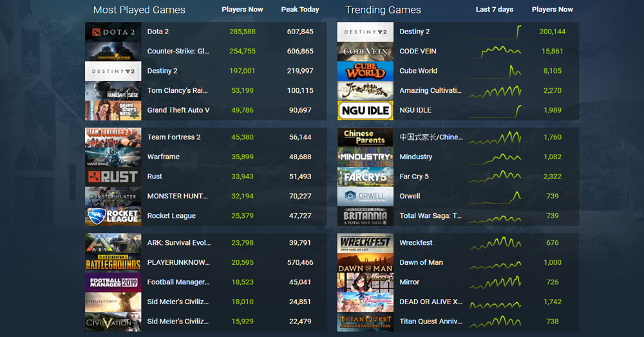The height and width of the screenshot is (337, 644).
Task: Select the Dawn of Man title
Action: 421,263
